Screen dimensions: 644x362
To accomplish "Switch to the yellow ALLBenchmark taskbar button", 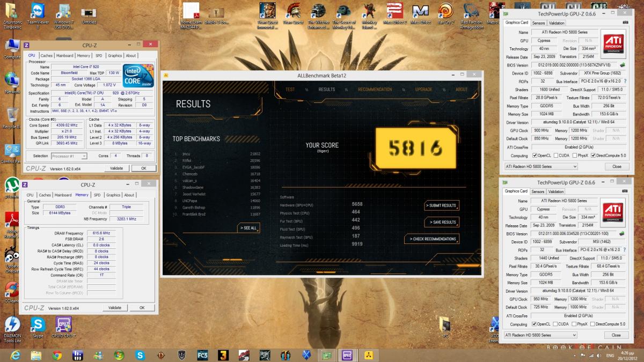I will tap(369, 354).
